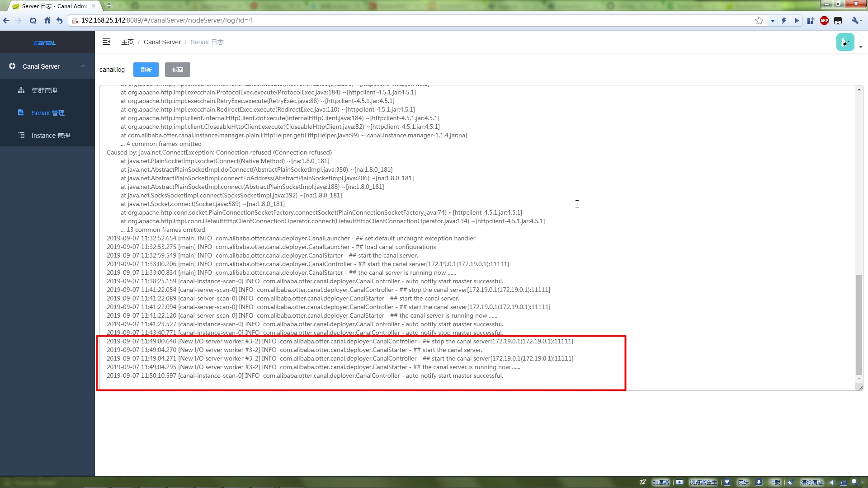Toggle the sidebar hamburger menu icon
This screenshot has height=488, width=868.
pyautogui.click(x=106, y=42)
